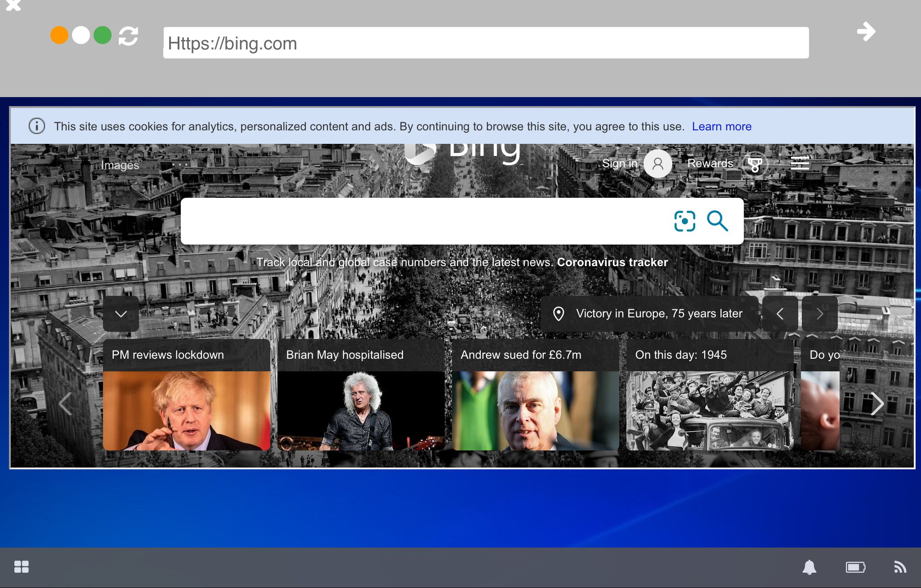
Task: Click the magnifier search icon
Action: pos(717,221)
